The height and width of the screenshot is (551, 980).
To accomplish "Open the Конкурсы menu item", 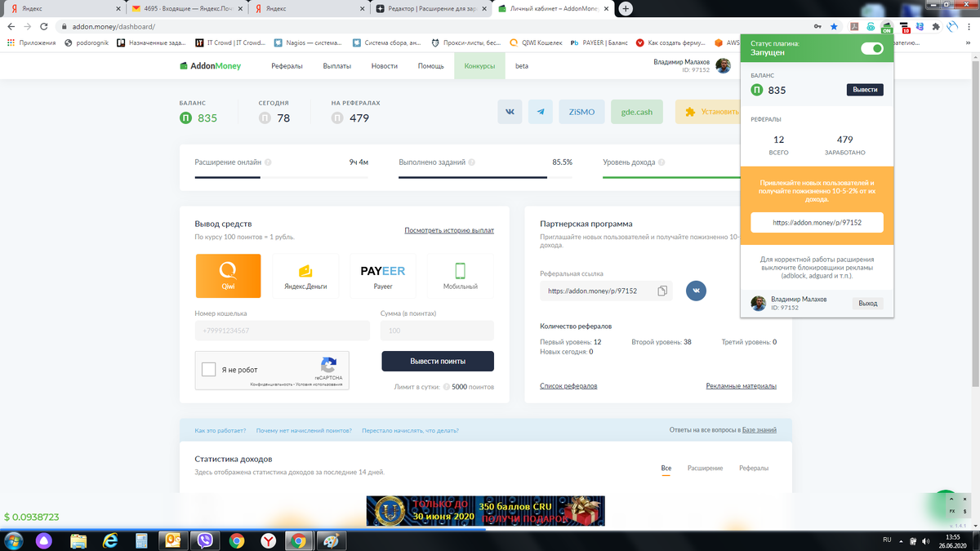I will click(x=479, y=66).
